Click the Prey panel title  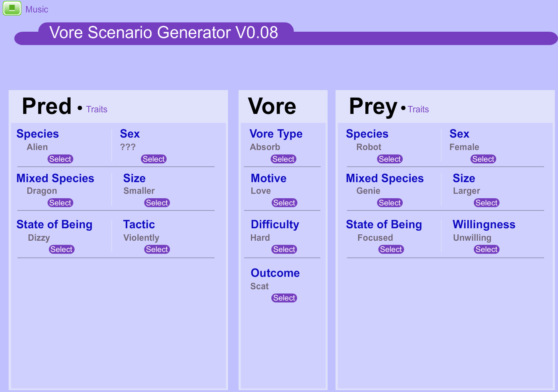(373, 107)
